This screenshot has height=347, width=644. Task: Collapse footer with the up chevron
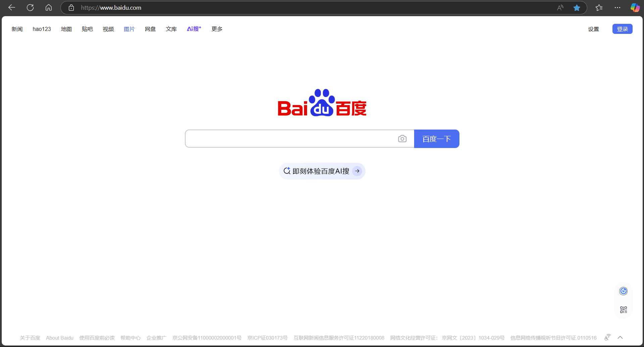tap(620, 338)
